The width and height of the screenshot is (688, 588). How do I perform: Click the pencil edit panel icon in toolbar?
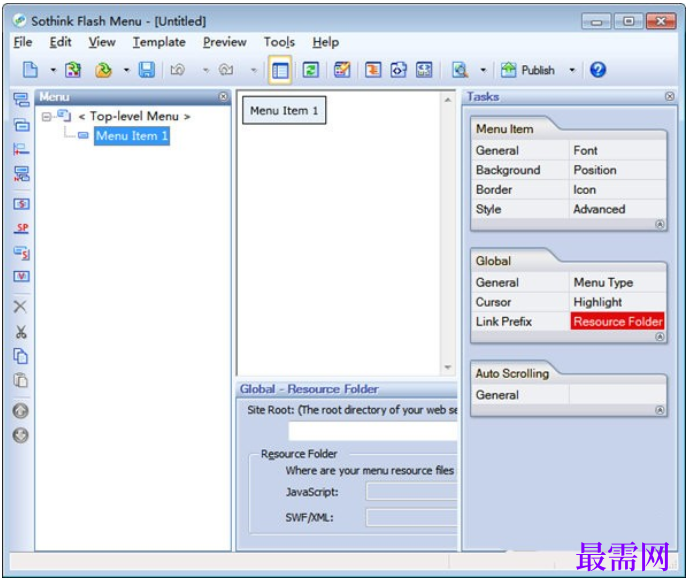[x=342, y=70]
